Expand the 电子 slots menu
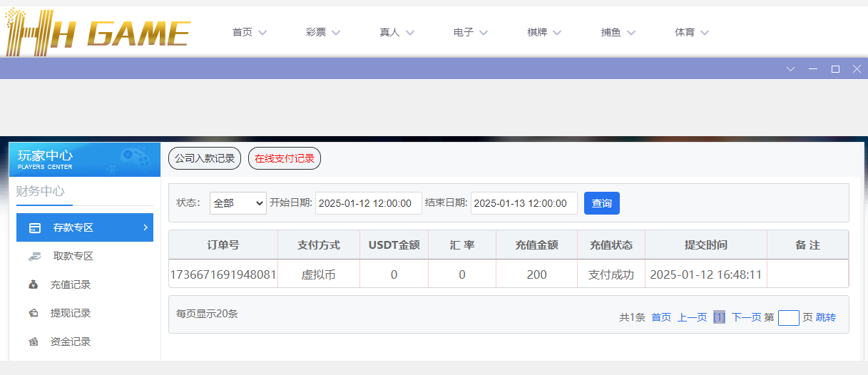 (x=471, y=32)
